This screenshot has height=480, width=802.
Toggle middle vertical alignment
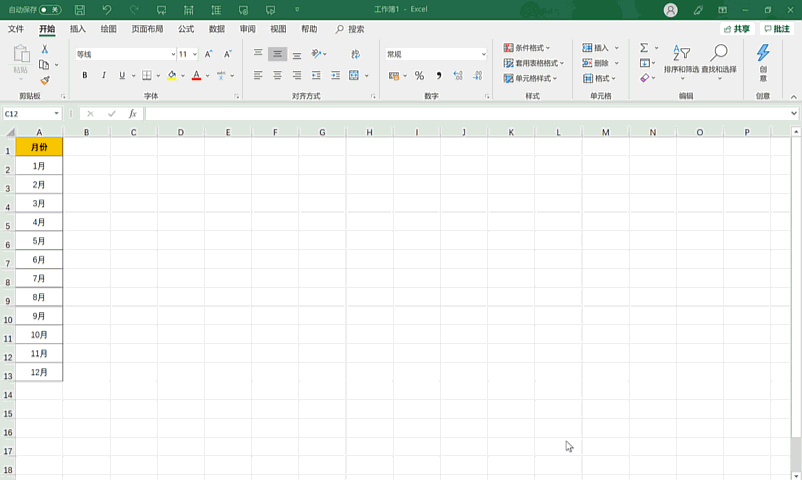pos(277,54)
